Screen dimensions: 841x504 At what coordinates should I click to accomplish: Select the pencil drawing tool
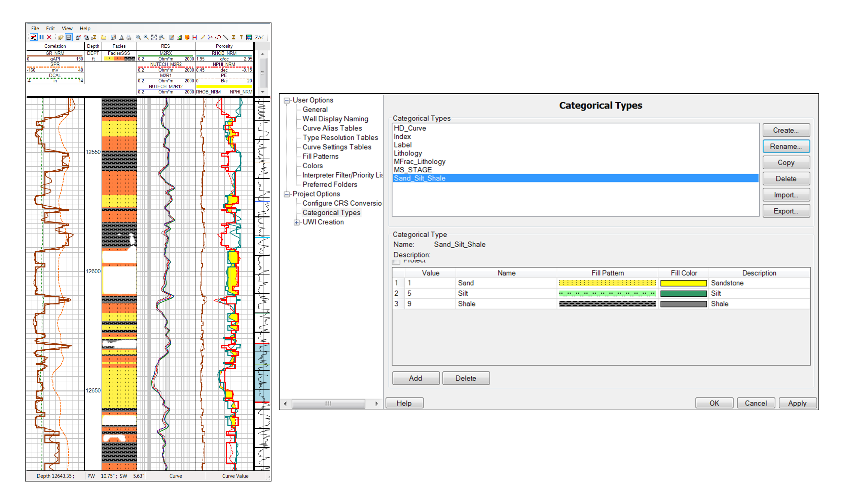(203, 37)
